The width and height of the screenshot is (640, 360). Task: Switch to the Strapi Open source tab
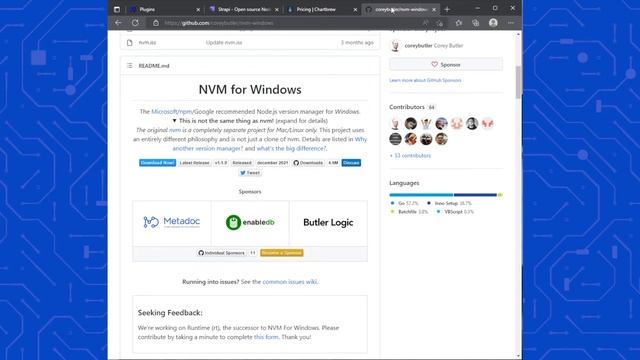(243, 9)
